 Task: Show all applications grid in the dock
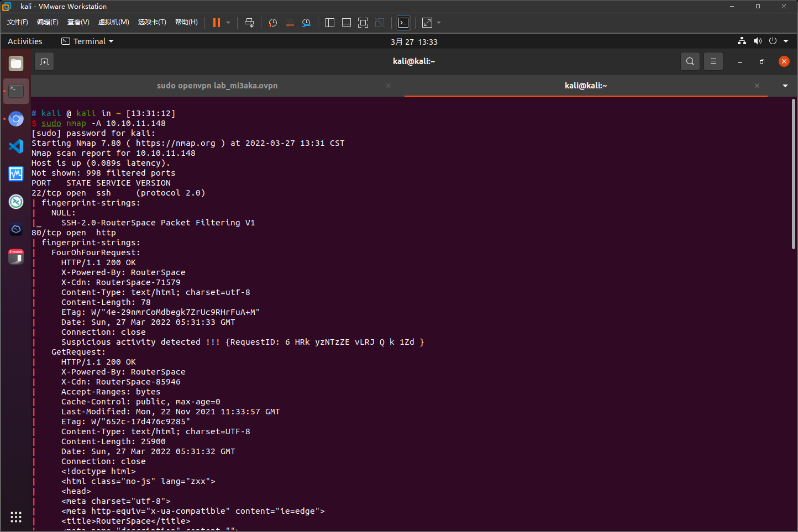click(x=16, y=517)
